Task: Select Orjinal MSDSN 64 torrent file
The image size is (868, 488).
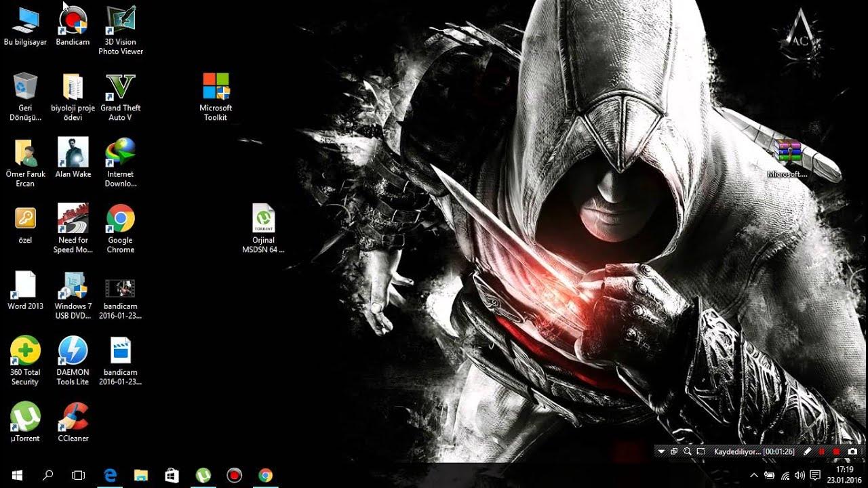Action: click(x=263, y=228)
